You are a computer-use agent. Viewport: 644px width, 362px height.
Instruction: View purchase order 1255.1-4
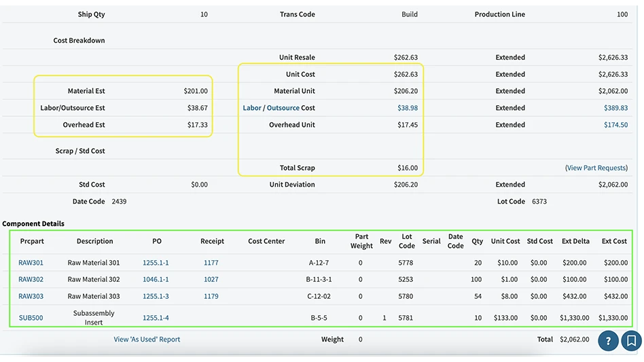tap(156, 318)
